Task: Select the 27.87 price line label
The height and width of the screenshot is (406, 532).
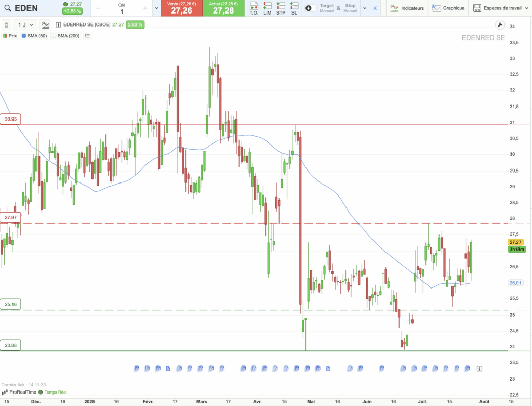Action: (x=10, y=218)
